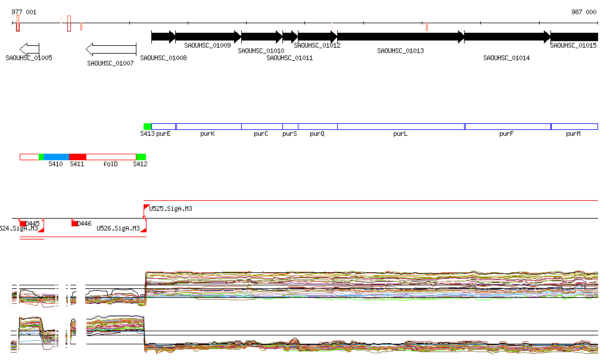Click the blue S410 segment
The width and height of the screenshot is (610, 364).
coord(56,157)
